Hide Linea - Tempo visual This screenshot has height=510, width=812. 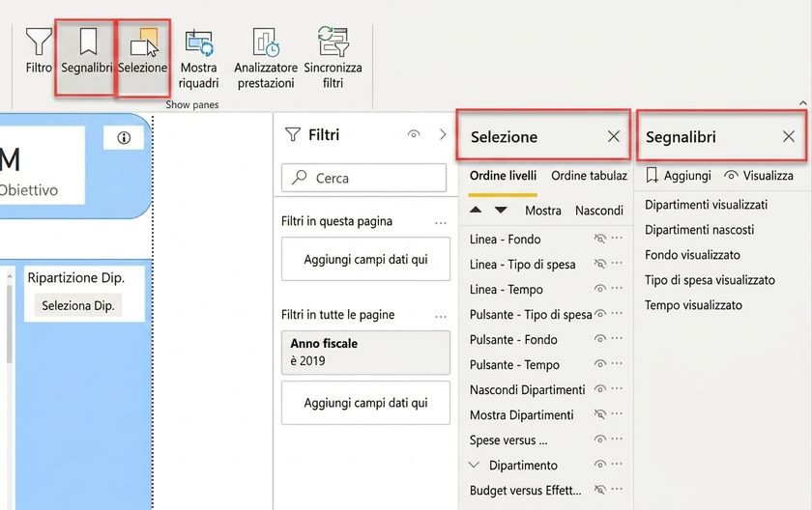point(600,289)
